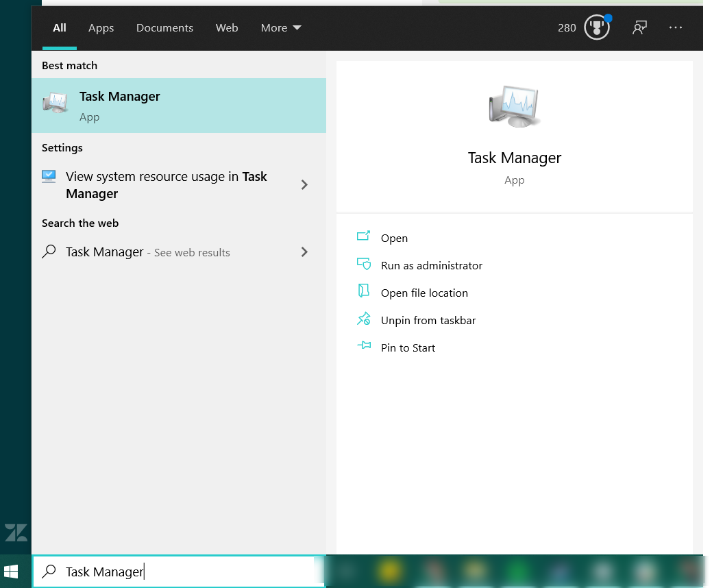
Task: Switch to the Apps tab
Action: click(101, 27)
